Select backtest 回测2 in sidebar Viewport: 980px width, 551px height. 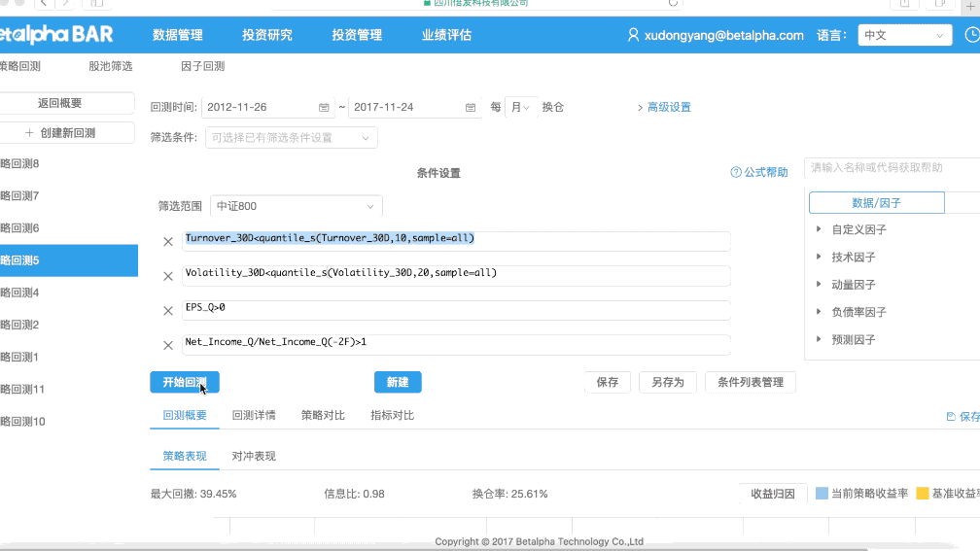coord(69,325)
